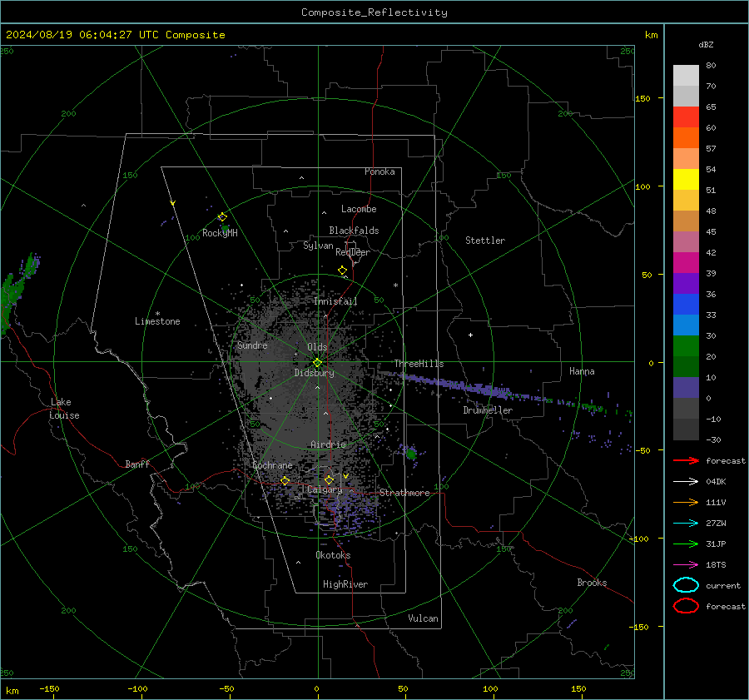Image resolution: width=749 pixels, height=700 pixels.
Task: Click the yellow diamond marker left of Calgary
Action: (x=285, y=481)
